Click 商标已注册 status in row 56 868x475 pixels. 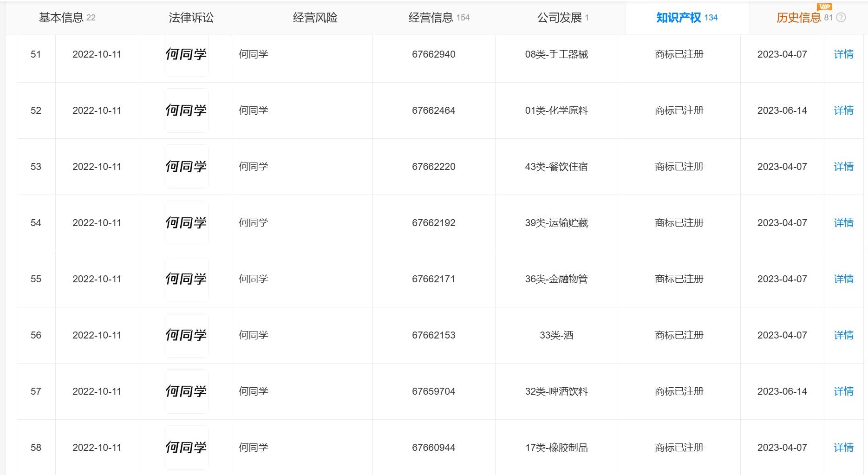pos(679,335)
